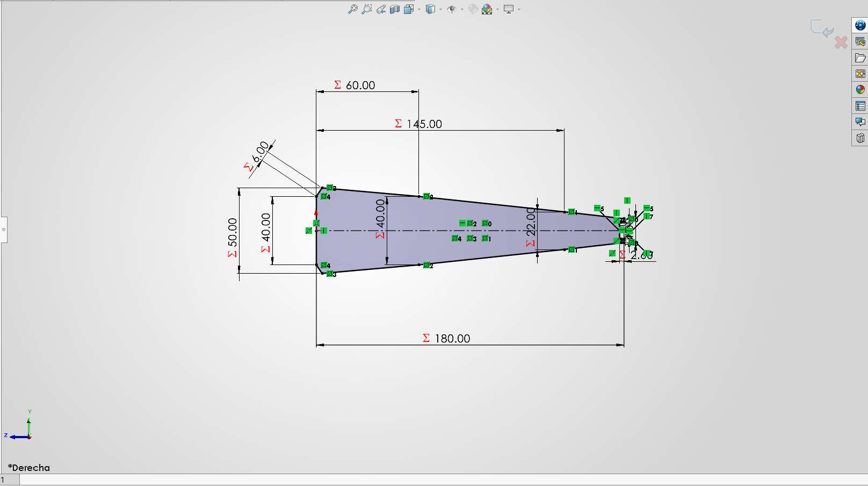This screenshot has height=486, width=868.
Task: Click the grayed Edit Appearance sphere icon
Action: [x=473, y=9]
